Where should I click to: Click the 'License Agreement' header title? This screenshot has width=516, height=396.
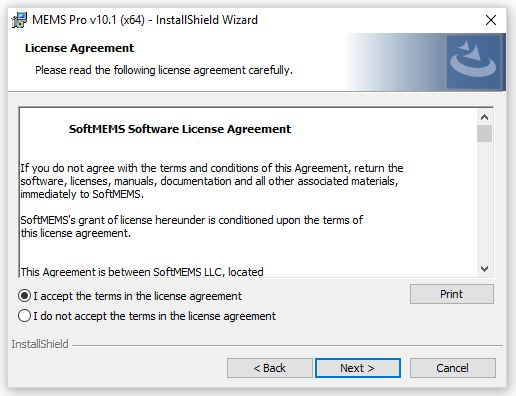point(79,48)
